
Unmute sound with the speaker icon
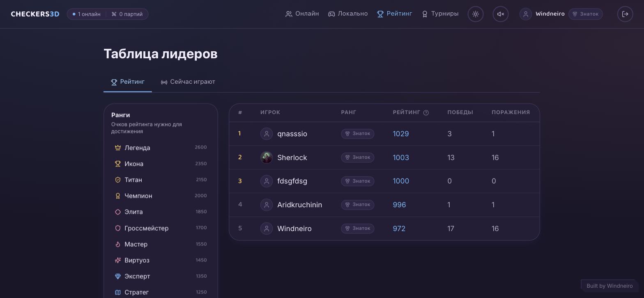click(x=501, y=14)
